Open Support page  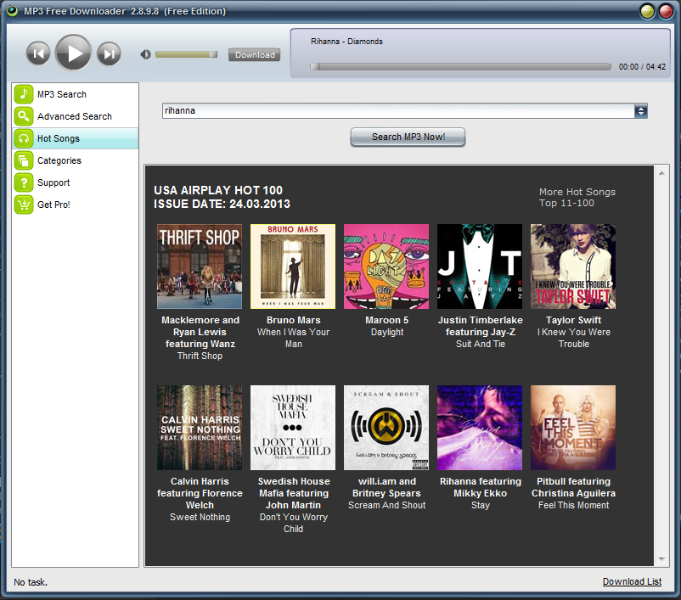(75, 183)
